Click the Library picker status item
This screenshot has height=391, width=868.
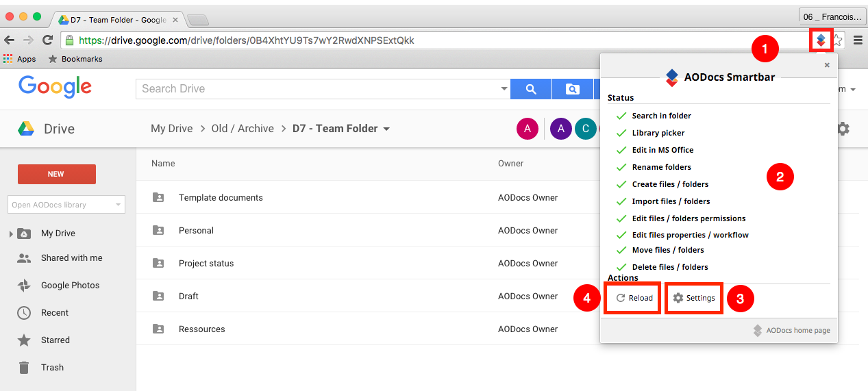click(x=650, y=133)
